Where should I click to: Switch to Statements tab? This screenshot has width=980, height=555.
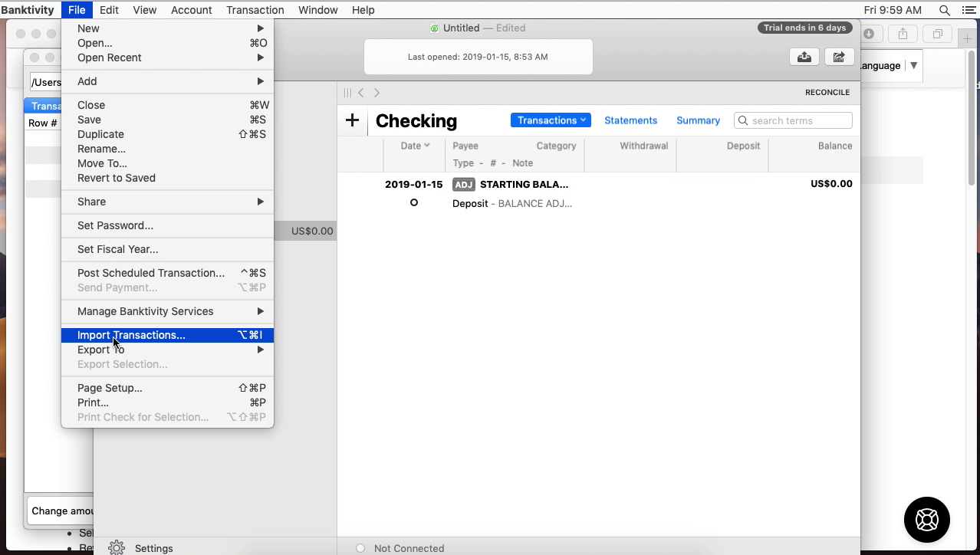pos(630,120)
